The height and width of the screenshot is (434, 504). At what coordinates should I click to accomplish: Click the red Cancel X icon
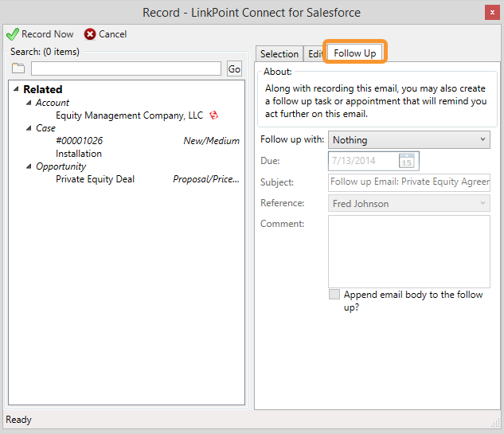[x=90, y=34]
